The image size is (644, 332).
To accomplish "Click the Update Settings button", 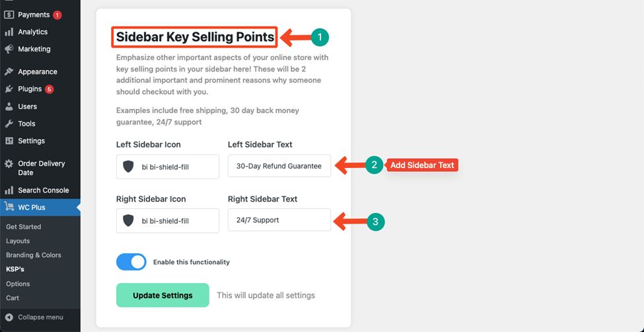I will point(162,296).
